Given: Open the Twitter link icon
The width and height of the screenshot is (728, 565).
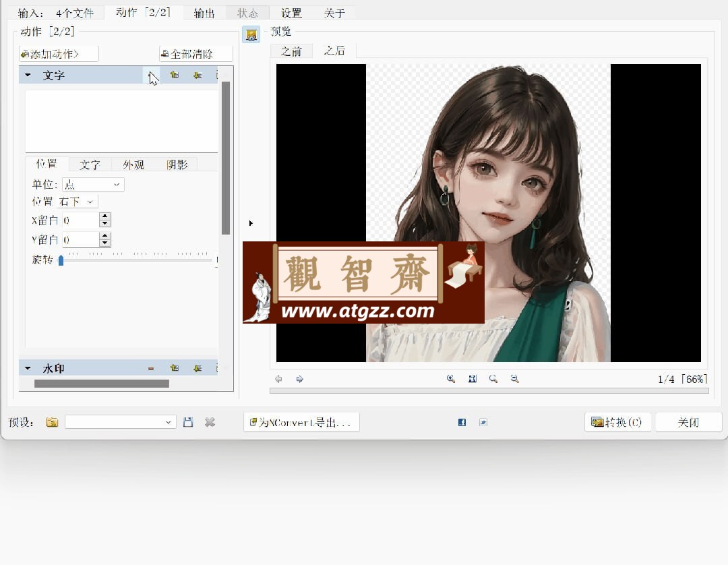Looking at the screenshot, I should pyautogui.click(x=483, y=422).
